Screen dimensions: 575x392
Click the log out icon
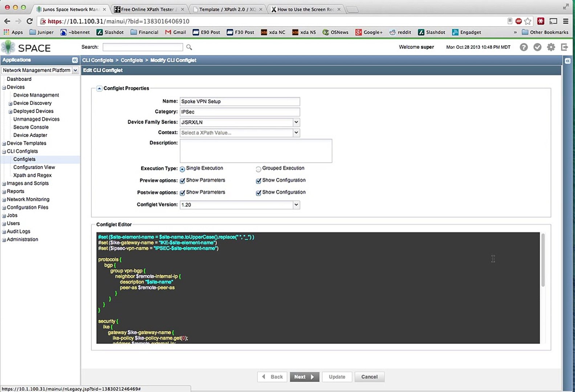pyautogui.click(x=564, y=47)
